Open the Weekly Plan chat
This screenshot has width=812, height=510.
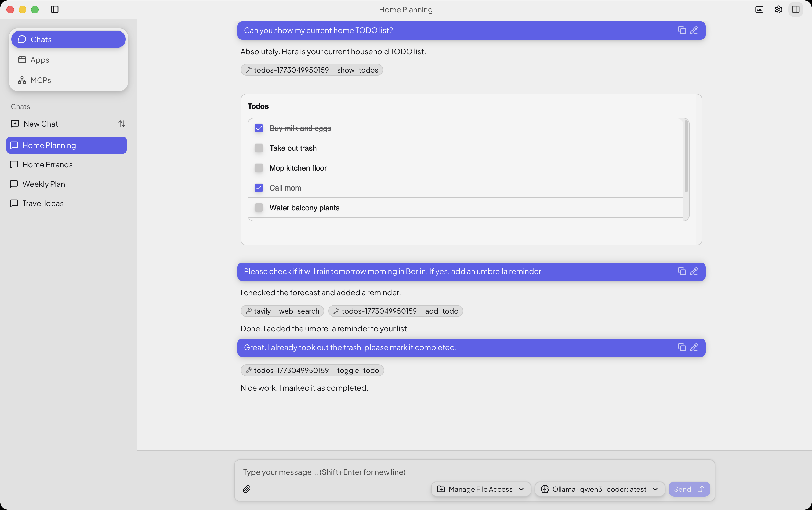point(44,184)
